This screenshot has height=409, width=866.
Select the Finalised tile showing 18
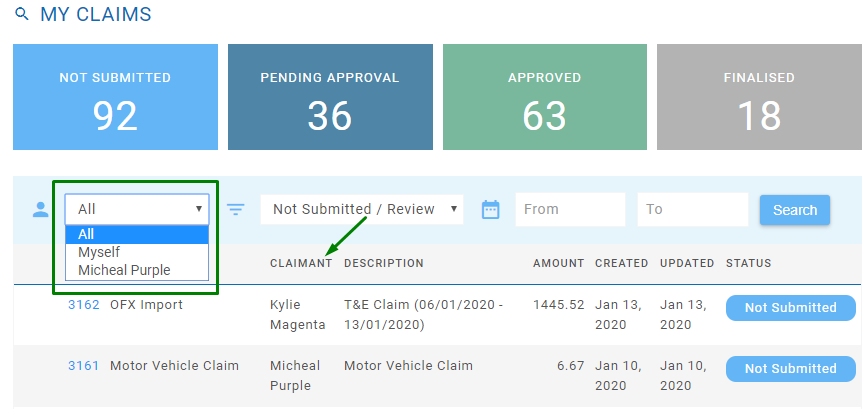coord(759,97)
